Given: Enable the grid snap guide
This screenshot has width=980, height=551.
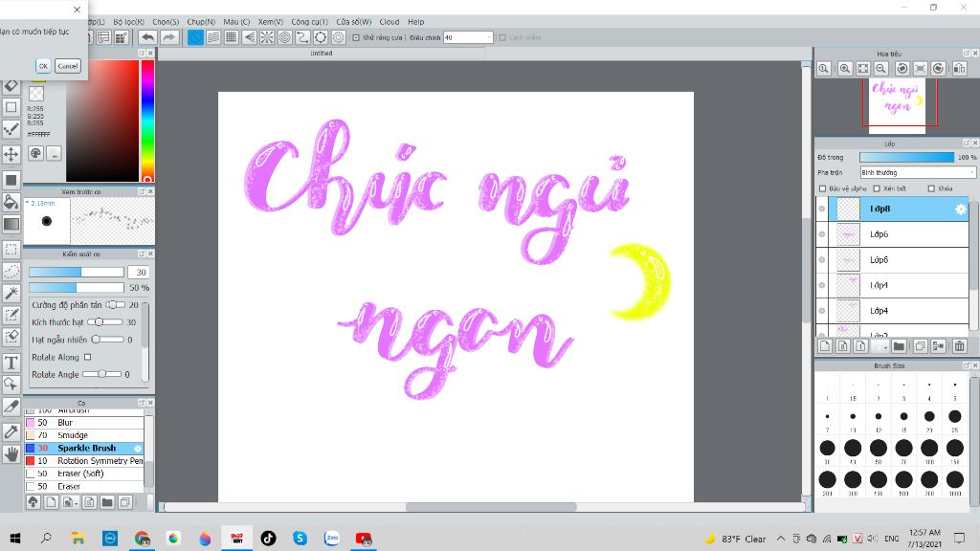Looking at the screenshot, I should pos(232,37).
